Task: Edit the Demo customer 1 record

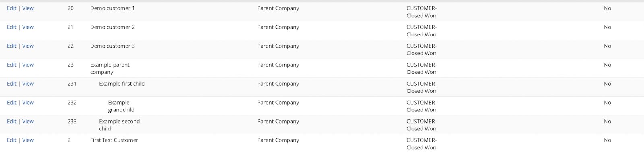Action: [11, 8]
